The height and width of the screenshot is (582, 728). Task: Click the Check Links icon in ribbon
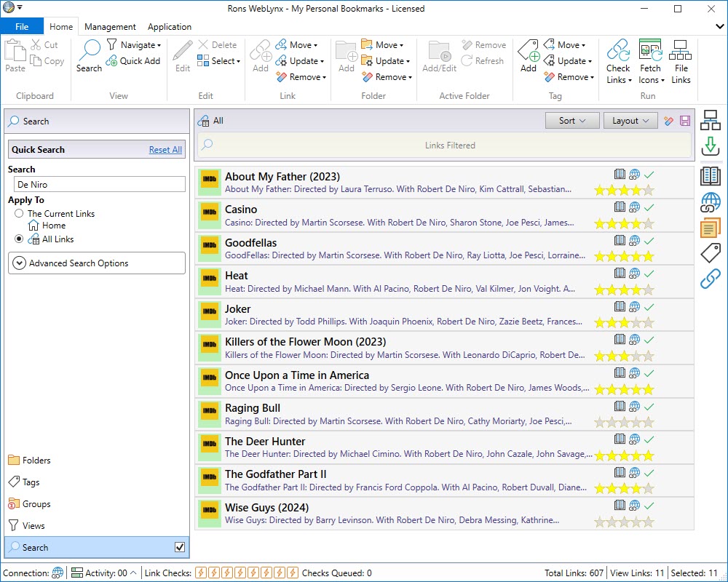pos(618,51)
